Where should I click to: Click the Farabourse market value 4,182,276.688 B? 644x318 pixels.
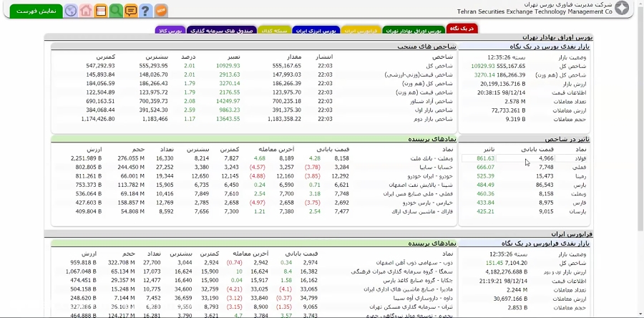point(507,272)
